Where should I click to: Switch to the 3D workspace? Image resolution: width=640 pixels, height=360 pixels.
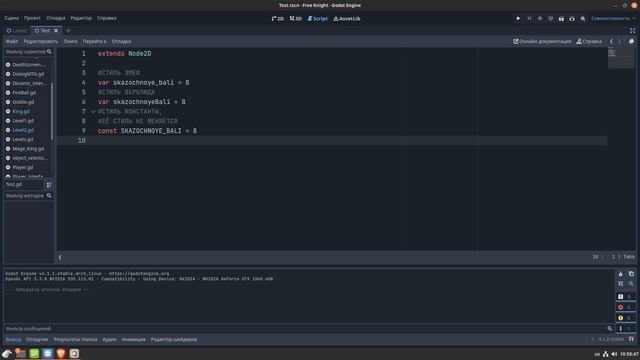[296, 18]
